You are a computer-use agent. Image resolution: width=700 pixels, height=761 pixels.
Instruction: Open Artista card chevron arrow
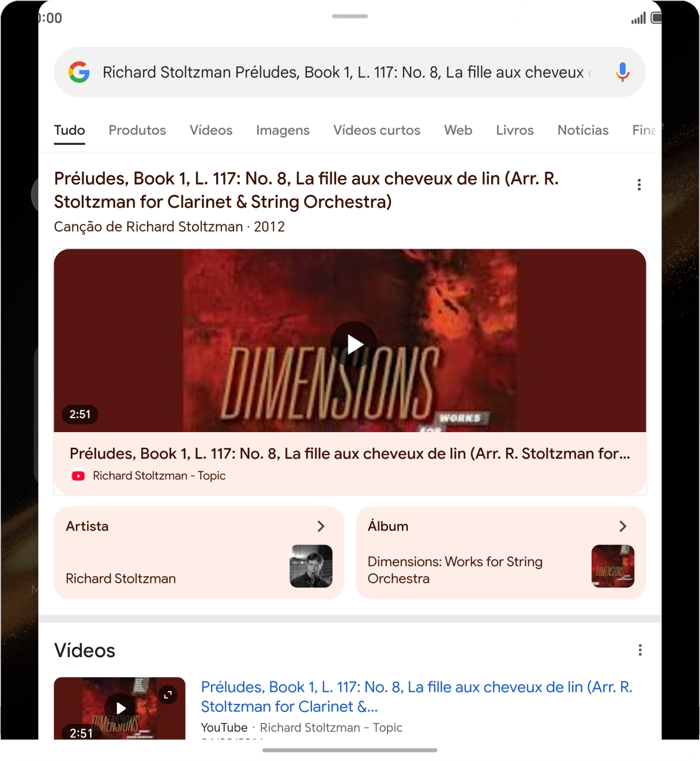pyautogui.click(x=321, y=526)
